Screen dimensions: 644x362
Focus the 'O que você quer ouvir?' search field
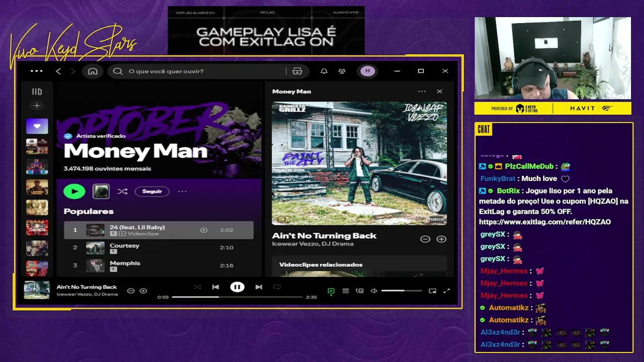(198, 71)
